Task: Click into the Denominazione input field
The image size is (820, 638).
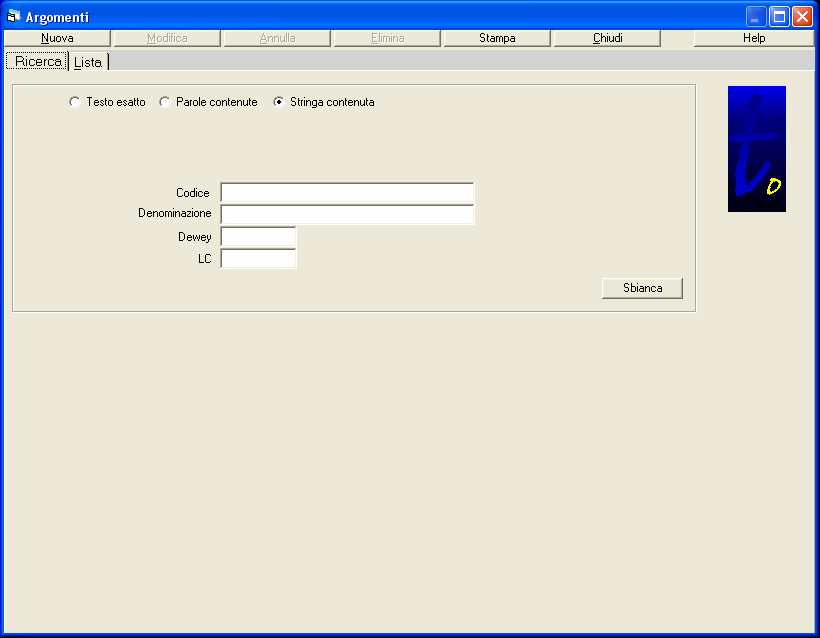Action: click(346, 214)
